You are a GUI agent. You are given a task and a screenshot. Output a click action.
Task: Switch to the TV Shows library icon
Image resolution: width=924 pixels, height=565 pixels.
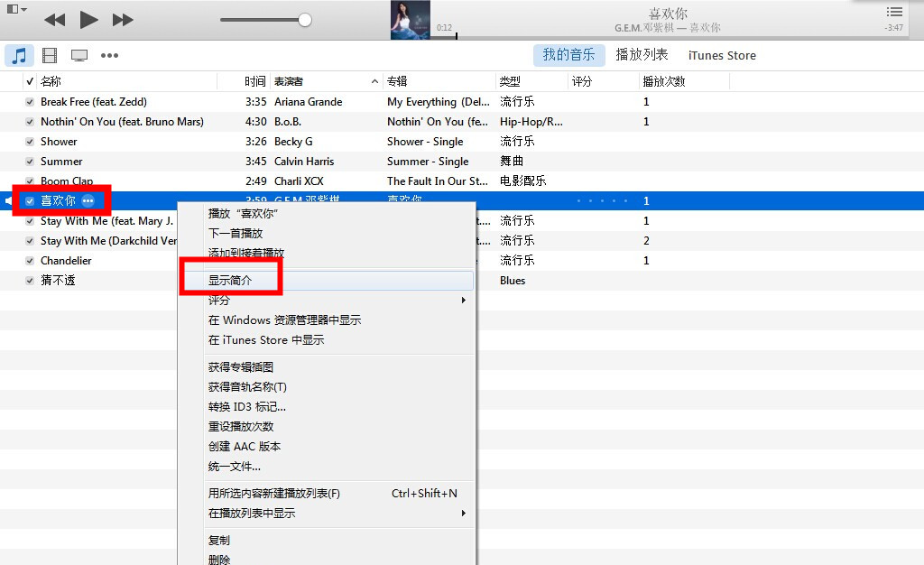pos(79,55)
